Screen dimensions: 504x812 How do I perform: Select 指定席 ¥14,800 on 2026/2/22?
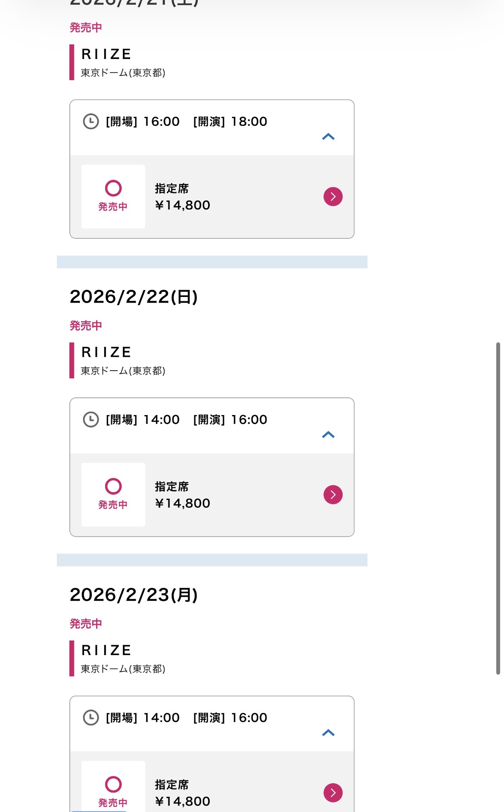coord(183,495)
